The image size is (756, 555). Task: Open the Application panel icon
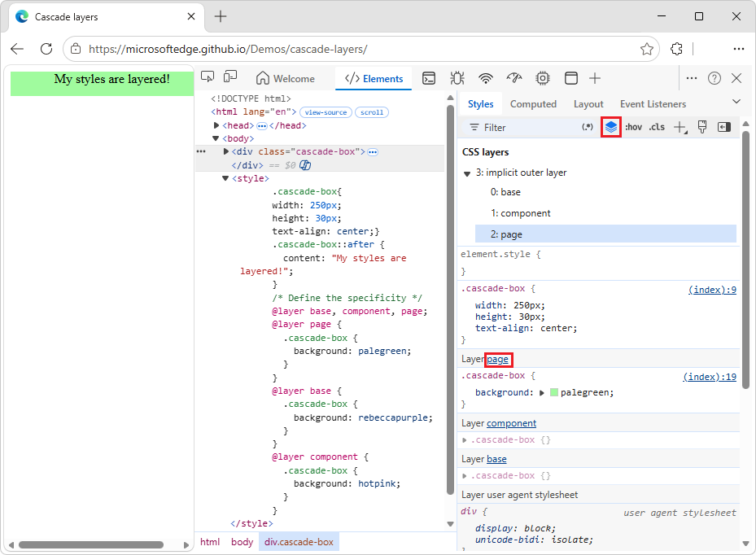pos(570,78)
